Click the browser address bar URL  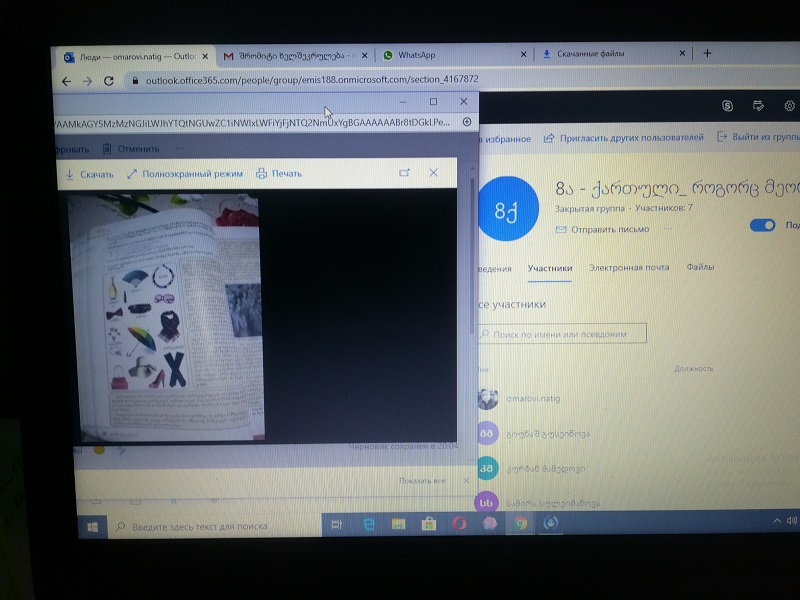pos(312,80)
